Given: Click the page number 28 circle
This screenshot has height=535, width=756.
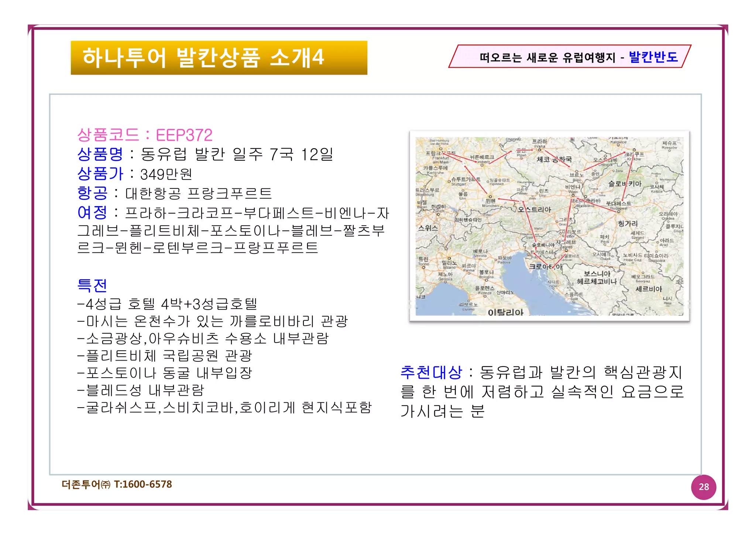Looking at the screenshot, I should [704, 487].
